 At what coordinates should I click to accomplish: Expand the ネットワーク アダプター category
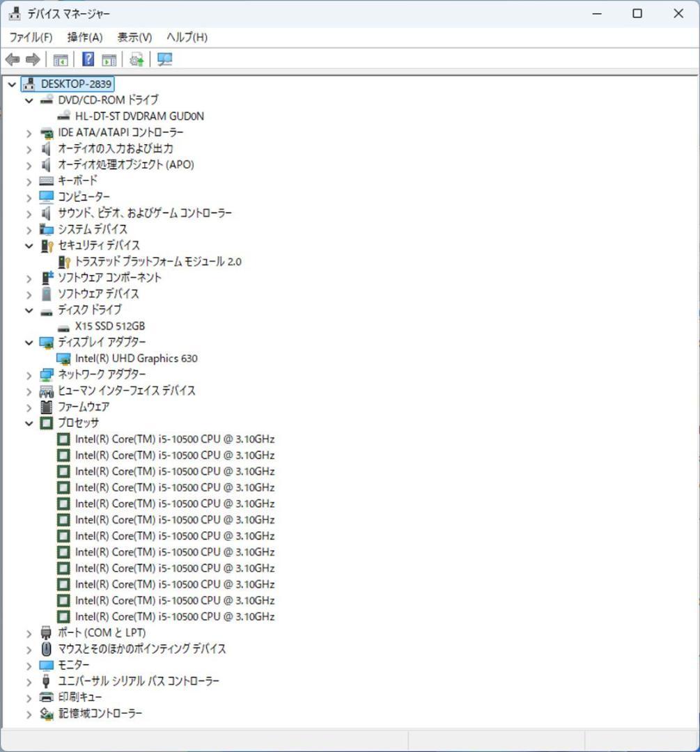point(29,374)
